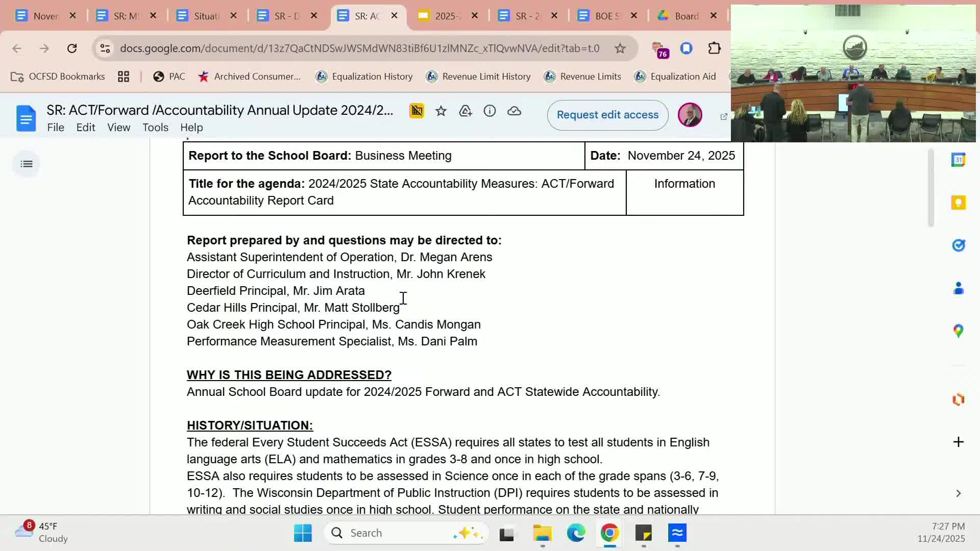Bookmark this page with the star icon
980x551 pixels.
pos(620,48)
